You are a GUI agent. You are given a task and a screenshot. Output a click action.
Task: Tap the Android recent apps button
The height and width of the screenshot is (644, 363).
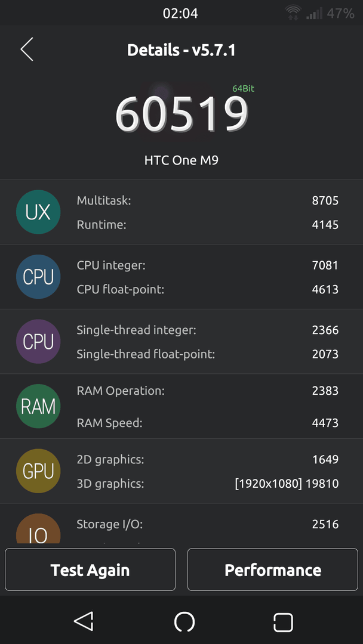click(x=283, y=622)
